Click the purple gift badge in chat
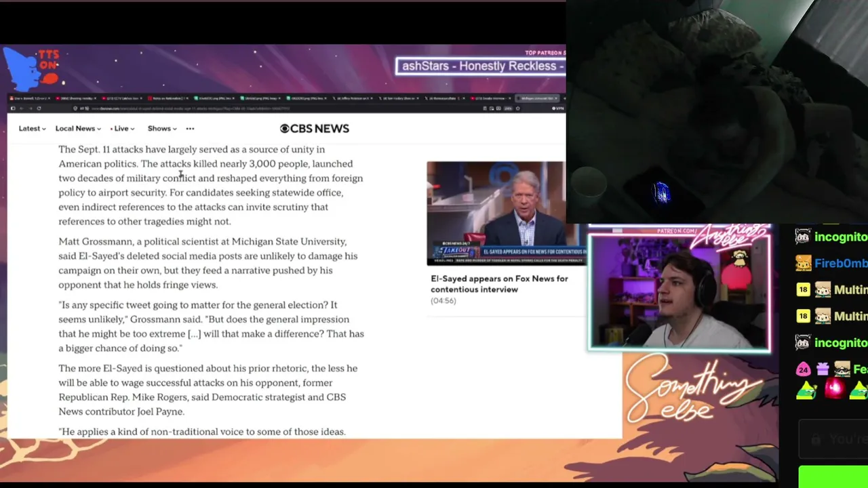 click(823, 369)
